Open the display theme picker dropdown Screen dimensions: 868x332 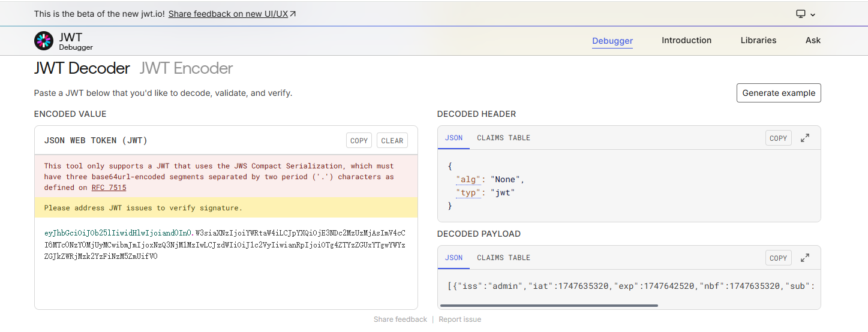coord(806,14)
